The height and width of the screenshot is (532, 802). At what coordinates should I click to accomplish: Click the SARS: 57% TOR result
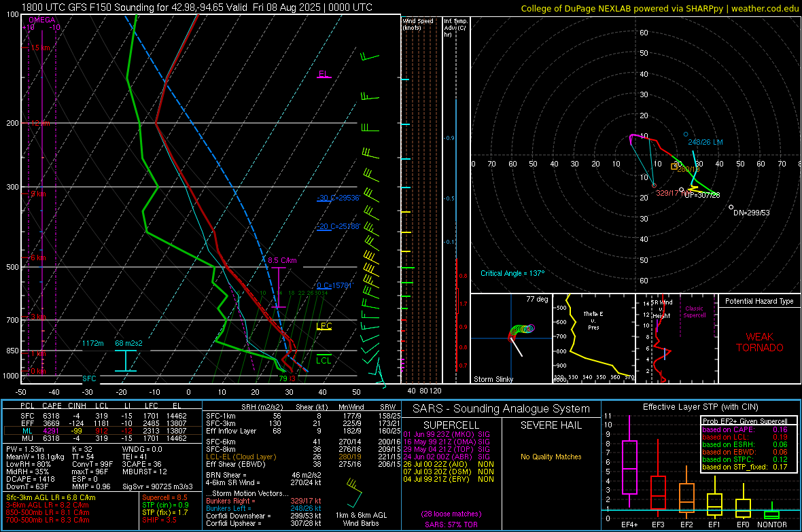click(451, 525)
